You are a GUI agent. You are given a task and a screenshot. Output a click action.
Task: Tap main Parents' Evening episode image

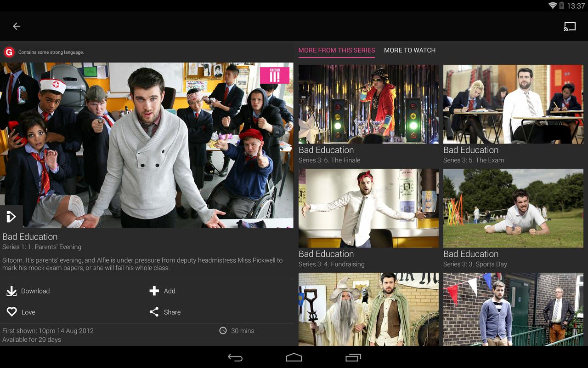click(147, 145)
